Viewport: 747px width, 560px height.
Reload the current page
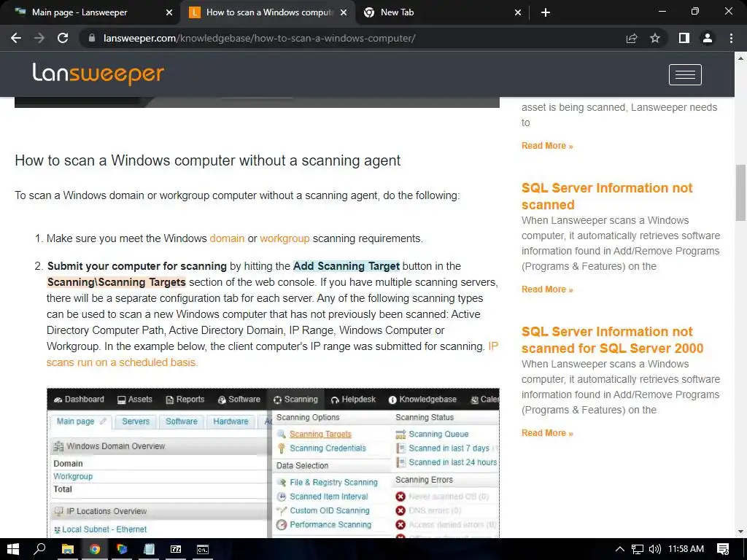[63, 38]
